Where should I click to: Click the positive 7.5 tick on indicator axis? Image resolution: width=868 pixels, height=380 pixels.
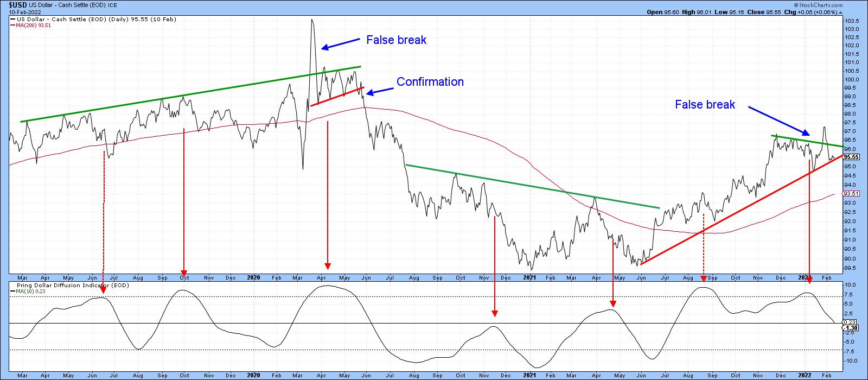point(849,294)
